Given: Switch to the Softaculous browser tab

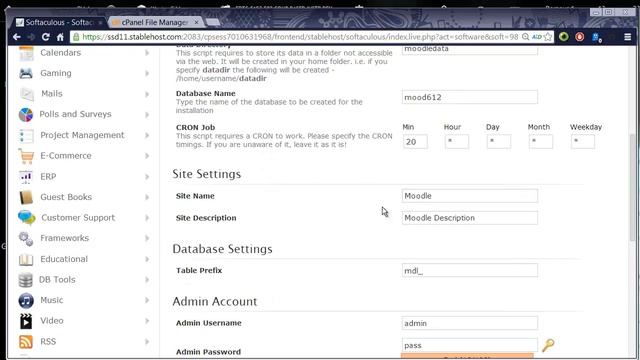Looking at the screenshot, I should pyautogui.click(x=58, y=22).
